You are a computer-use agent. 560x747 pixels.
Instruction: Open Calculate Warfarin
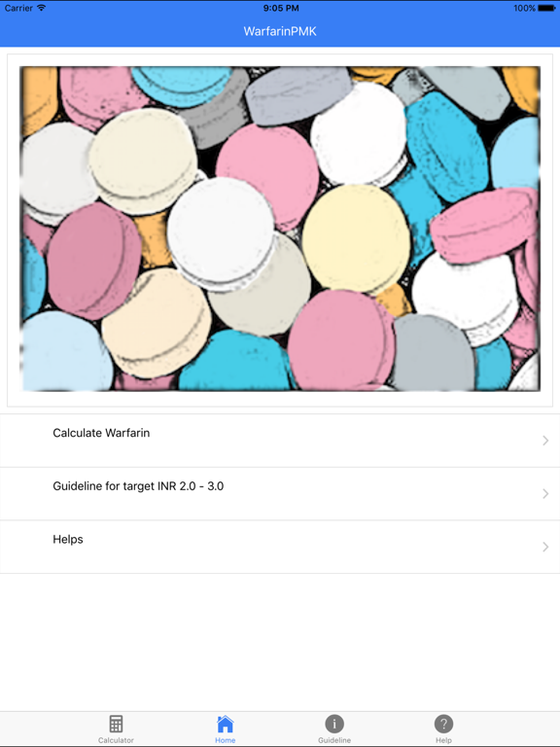pos(280,441)
